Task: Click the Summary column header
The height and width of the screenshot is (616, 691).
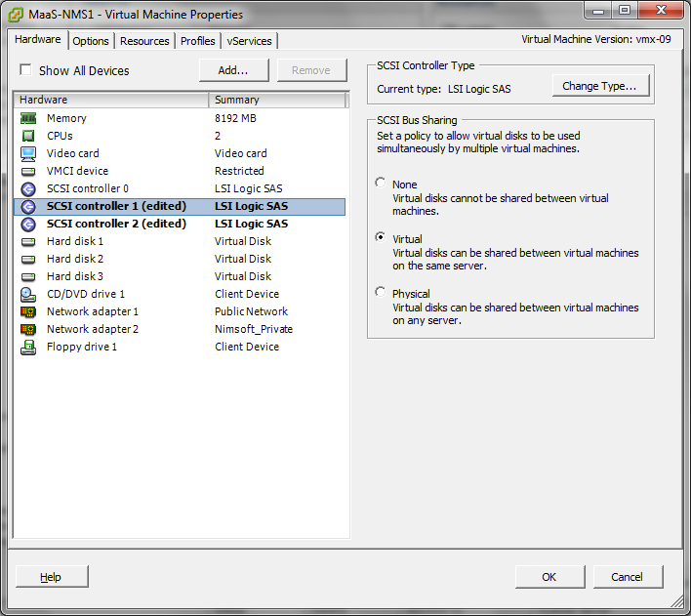Action: [x=277, y=100]
